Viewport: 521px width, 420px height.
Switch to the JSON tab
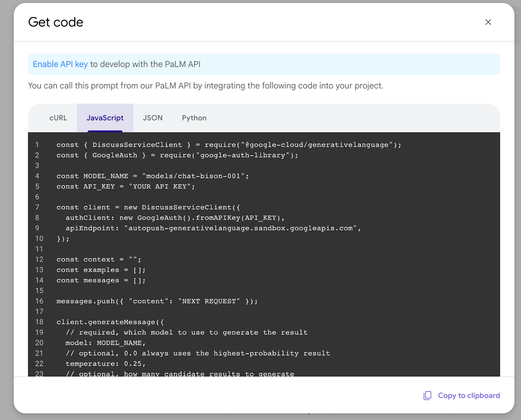click(152, 118)
